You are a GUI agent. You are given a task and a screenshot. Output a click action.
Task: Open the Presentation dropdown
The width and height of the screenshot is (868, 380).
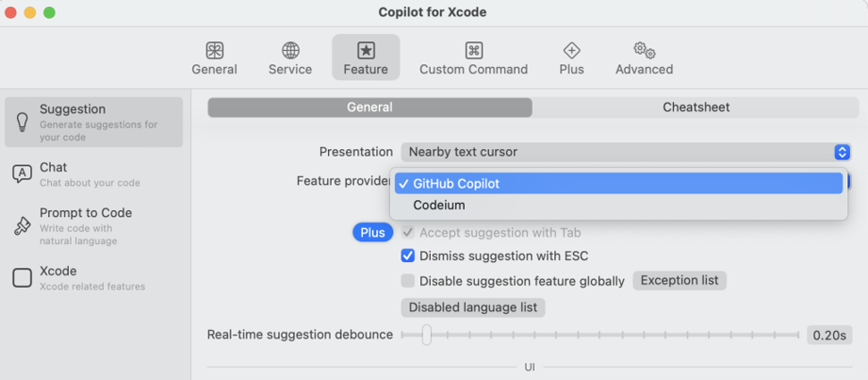click(x=626, y=152)
